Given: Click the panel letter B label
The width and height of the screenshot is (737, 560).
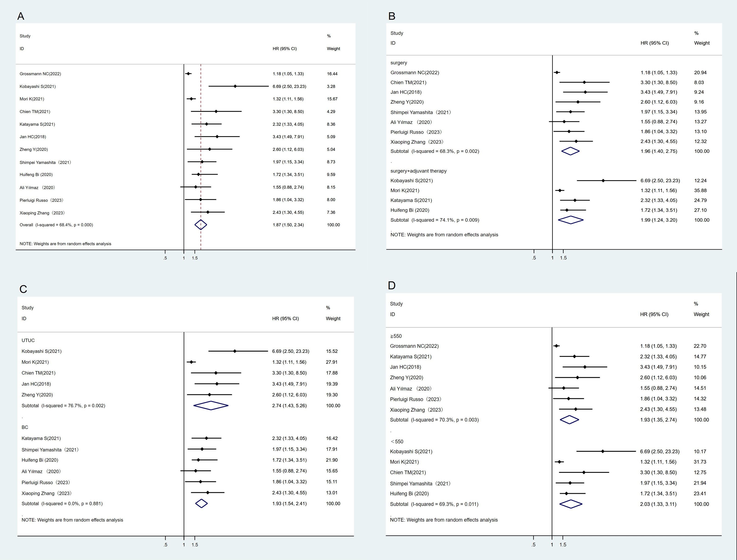Looking at the screenshot, I should [x=392, y=16].
